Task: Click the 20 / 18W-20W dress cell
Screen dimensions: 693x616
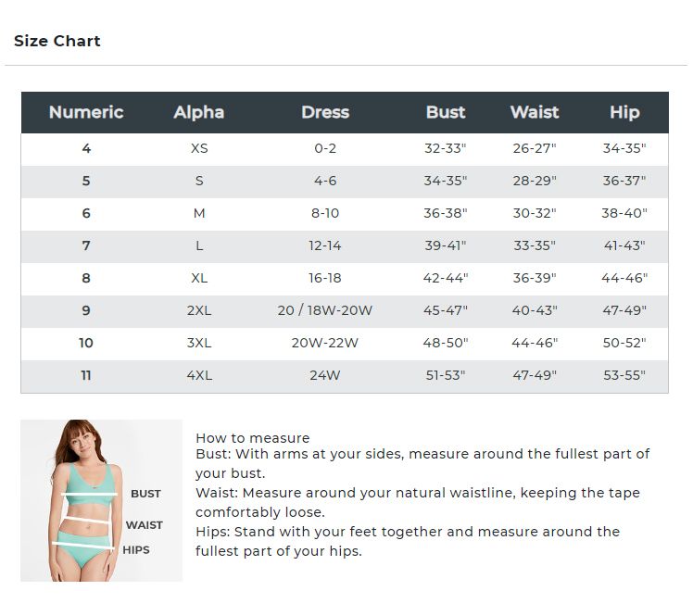Action: 325,310
